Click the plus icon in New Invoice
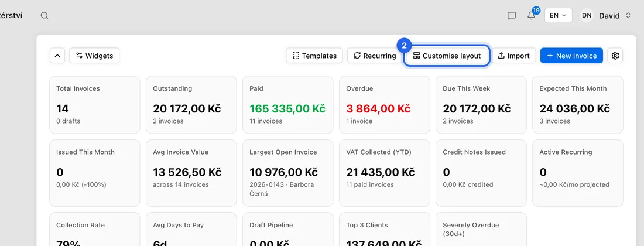This screenshot has height=246, width=644. pyautogui.click(x=550, y=56)
